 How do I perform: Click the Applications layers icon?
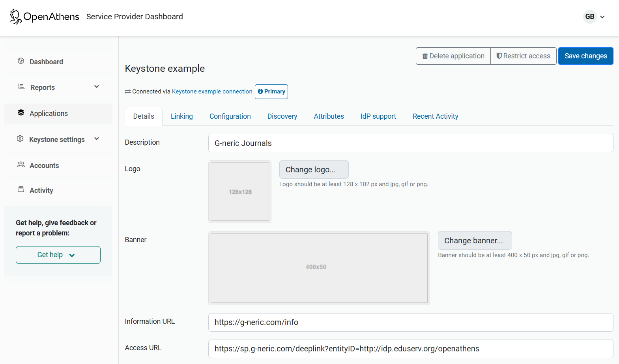pyautogui.click(x=21, y=113)
